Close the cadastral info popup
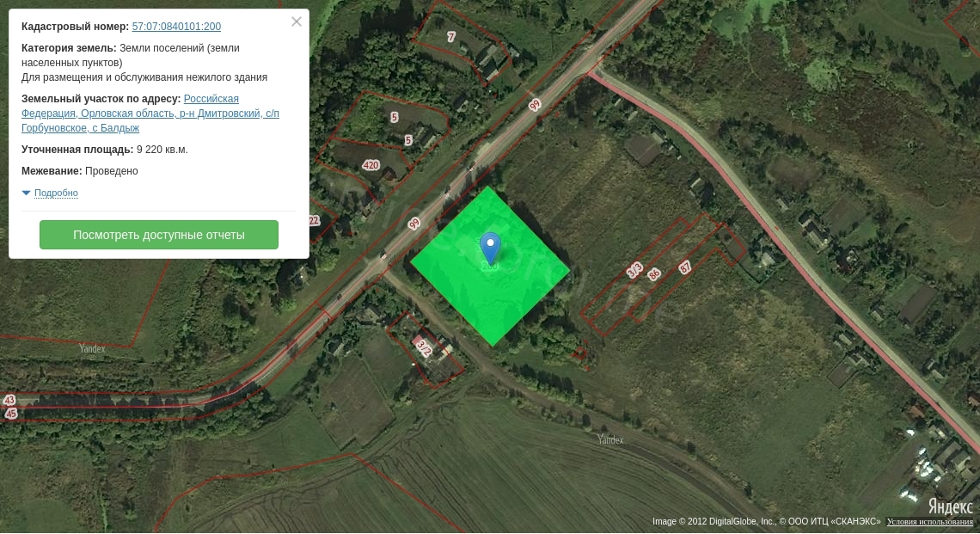This screenshot has height=534, width=980. pos(297,22)
